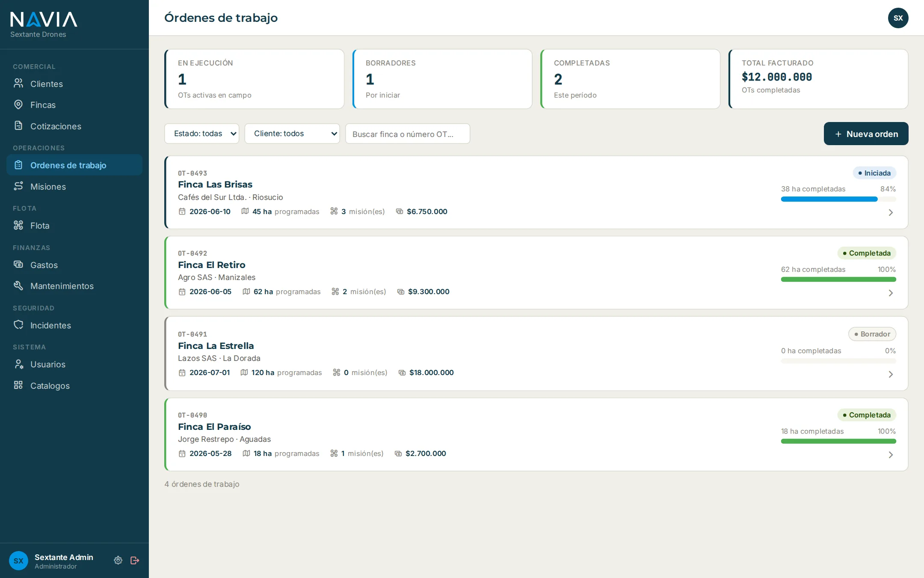Open settings via the gear icon
Viewport: 924px width, 578px height.
pyautogui.click(x=118, y=560)
